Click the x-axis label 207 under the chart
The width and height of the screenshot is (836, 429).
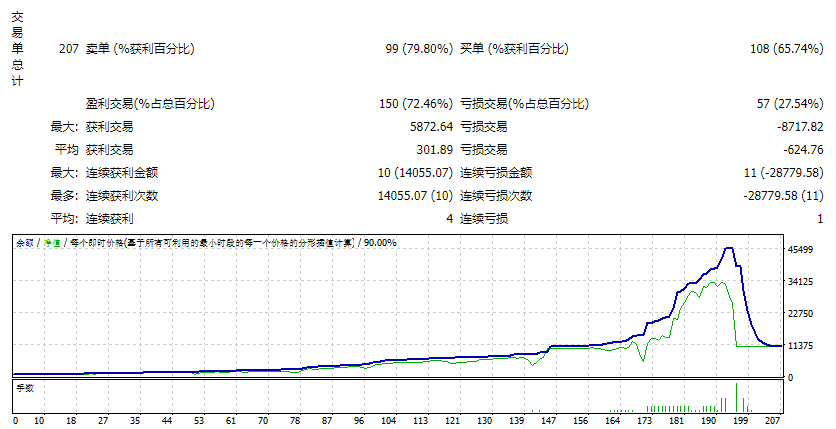pos(773,420)
